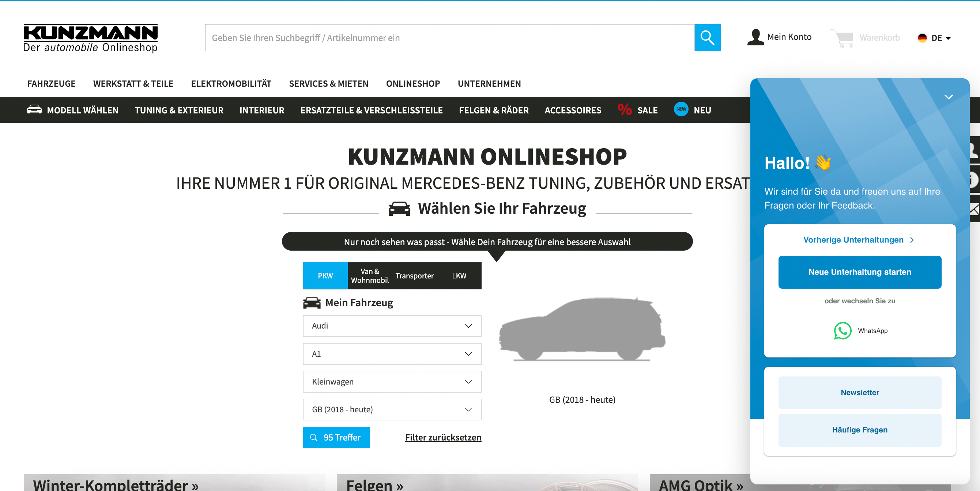The height and width of the screenshot is (491, 980).
Task: Open Werkstatt & Teile menu
Action: coord(133,83)
